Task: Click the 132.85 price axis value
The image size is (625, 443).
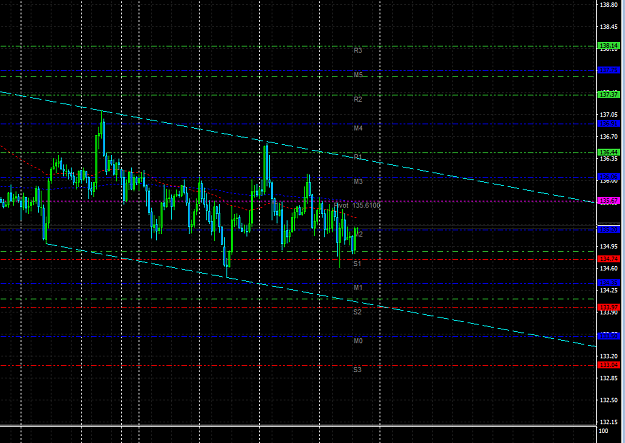Action: pyautogui.click(x=609, y=378)
